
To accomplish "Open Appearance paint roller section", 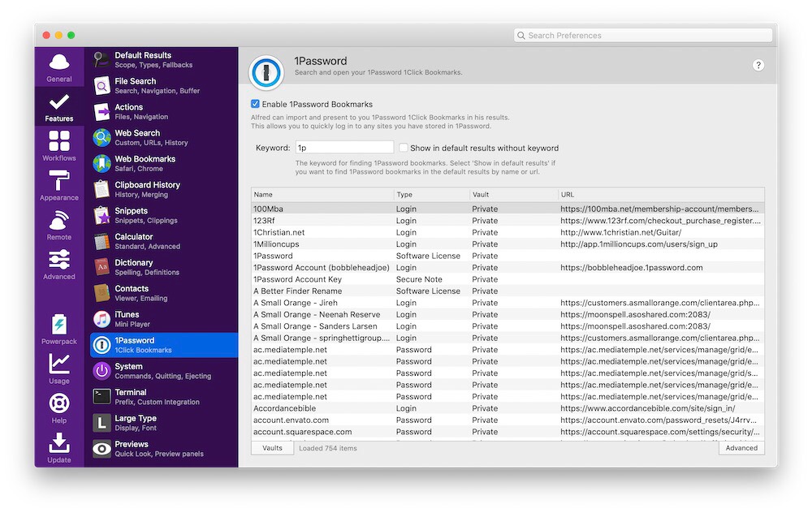I will click(x=59, y=185).
